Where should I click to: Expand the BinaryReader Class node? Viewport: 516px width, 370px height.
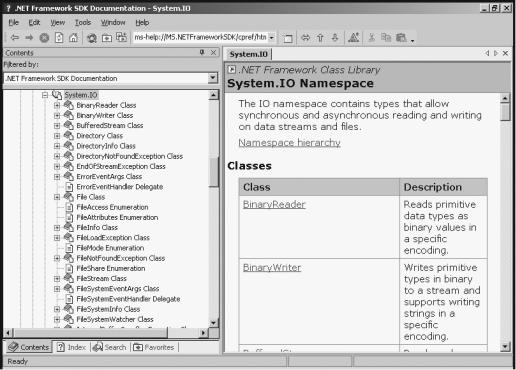[57, 105]
